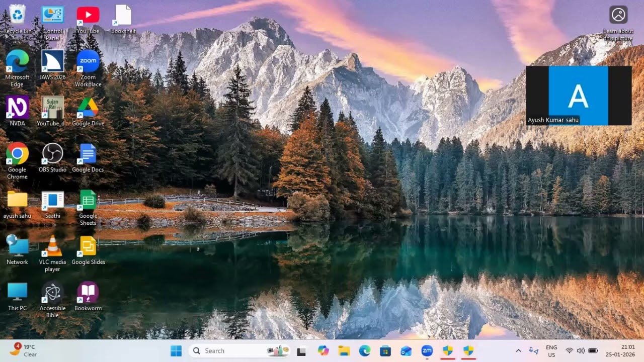The width and height of the screenshot is (644, 362).
Task: Open the ENG US language switcher
Action: [x=551, y=351]
